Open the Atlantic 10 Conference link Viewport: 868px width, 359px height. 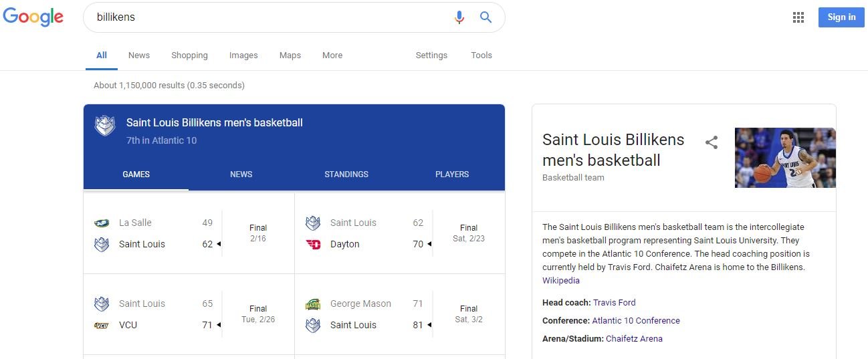tap(636, 321)
